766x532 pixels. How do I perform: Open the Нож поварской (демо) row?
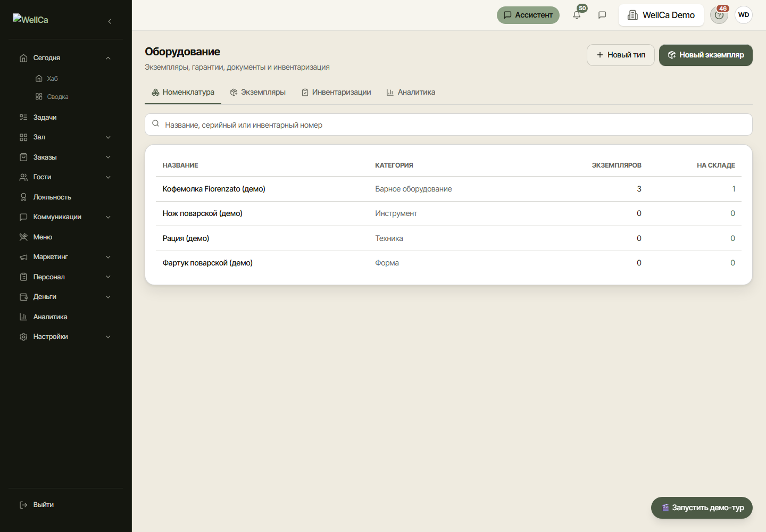[x=448, y=214]
